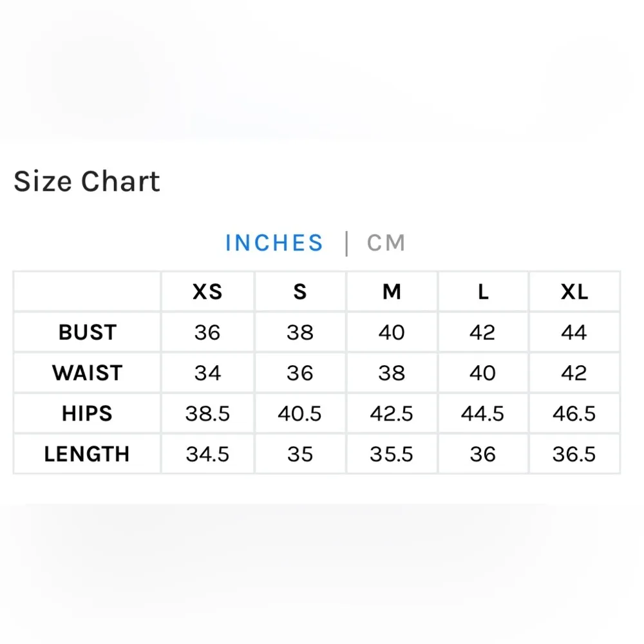644x644 pixels.
Task: Select the XL length value 36.5
Action: pyautogui.click(x=574, y=454)
